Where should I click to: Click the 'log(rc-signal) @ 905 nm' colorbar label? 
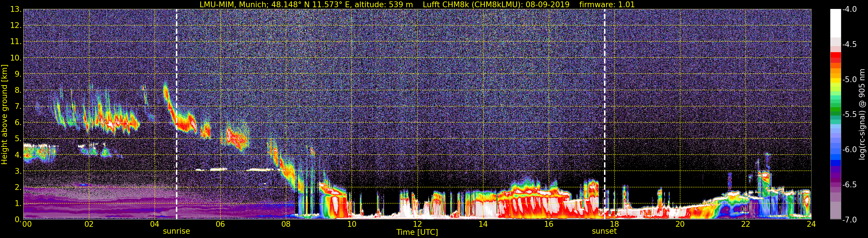862,114
